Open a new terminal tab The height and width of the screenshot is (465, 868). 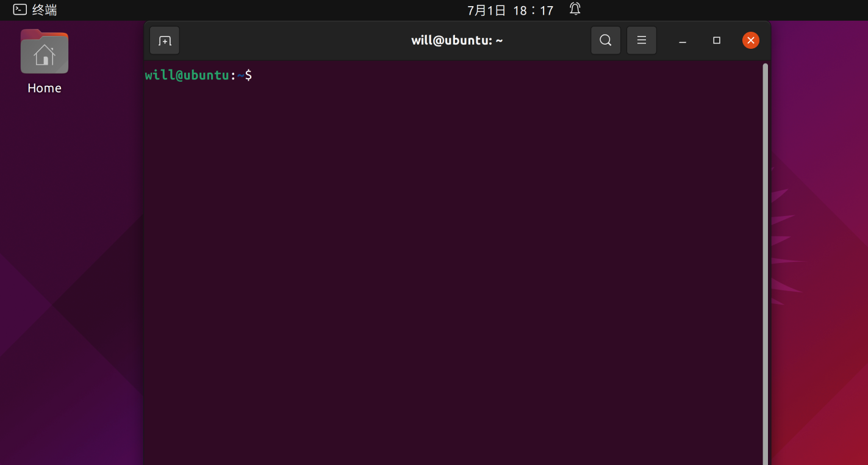point(165,41)
